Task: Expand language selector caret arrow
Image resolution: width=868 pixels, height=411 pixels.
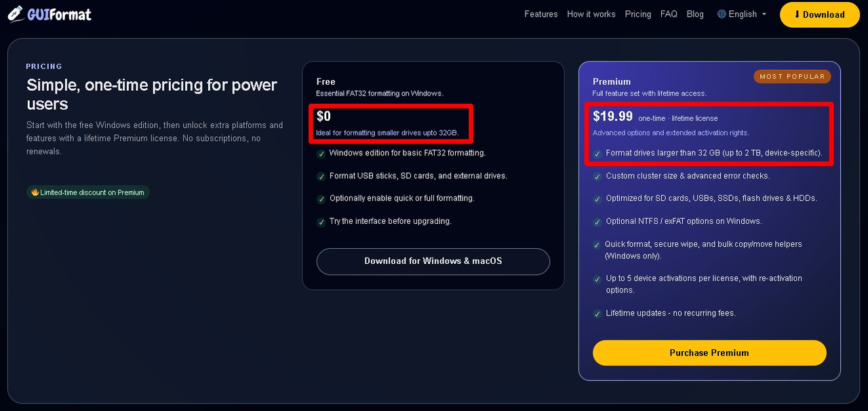Action: point(764,14)
